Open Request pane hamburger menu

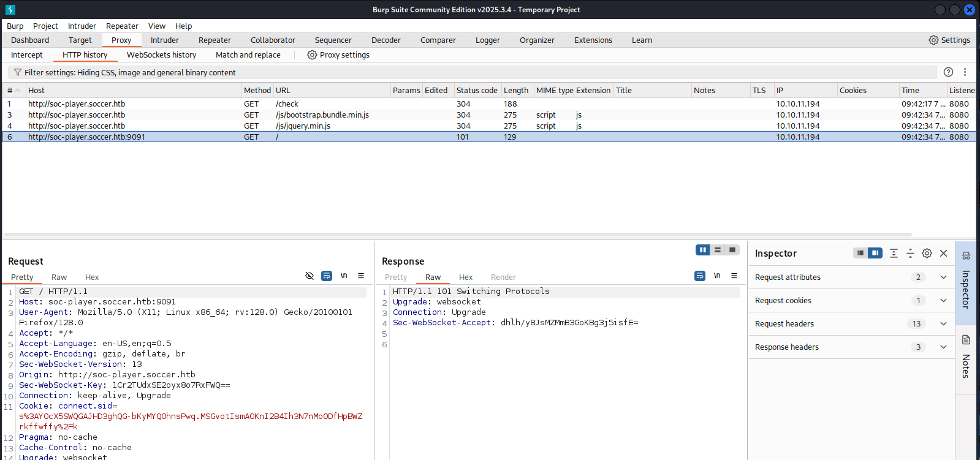361,276
